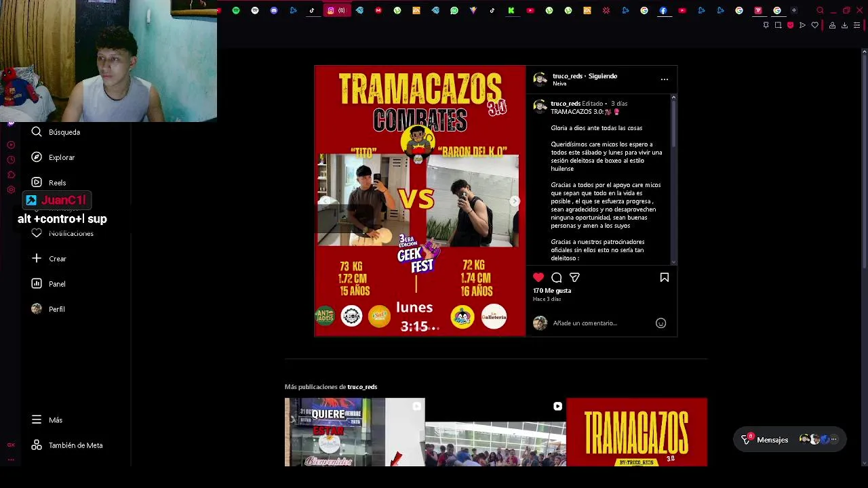Click the comment bubble icon on post

click(557, 277)
